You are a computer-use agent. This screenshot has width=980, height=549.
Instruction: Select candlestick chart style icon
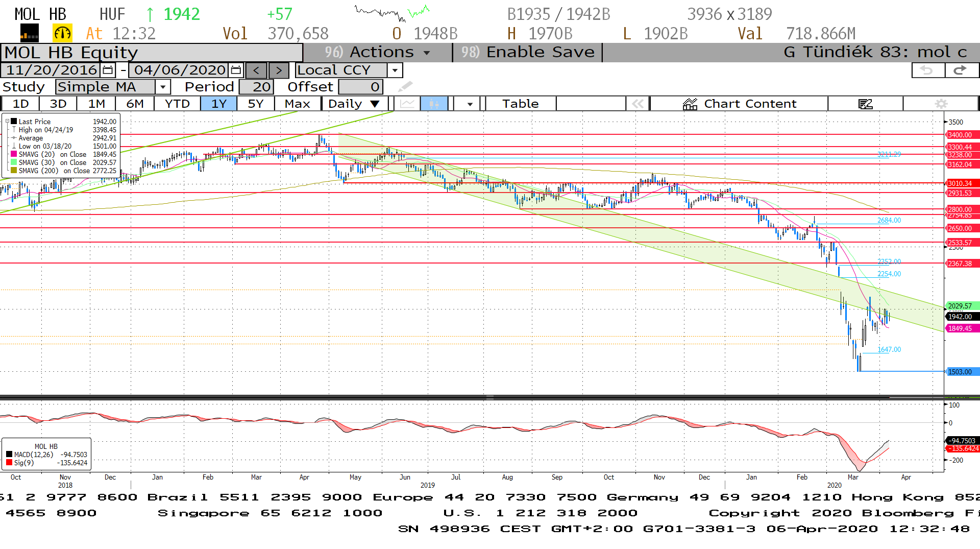pyautogui.click(x=434, y=104)
